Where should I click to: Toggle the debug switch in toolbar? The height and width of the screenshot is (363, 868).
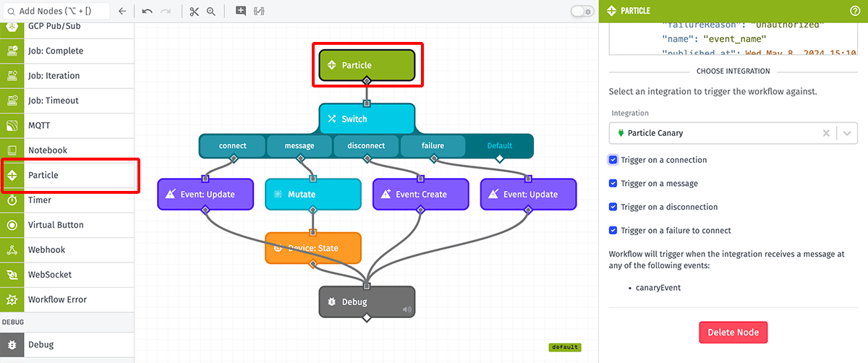[x=582, y=12]
